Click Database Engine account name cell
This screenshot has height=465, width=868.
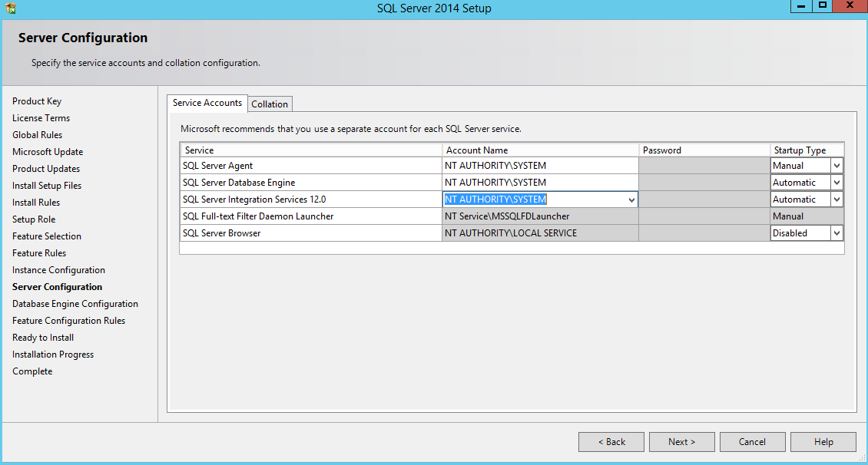coord(540,183)
